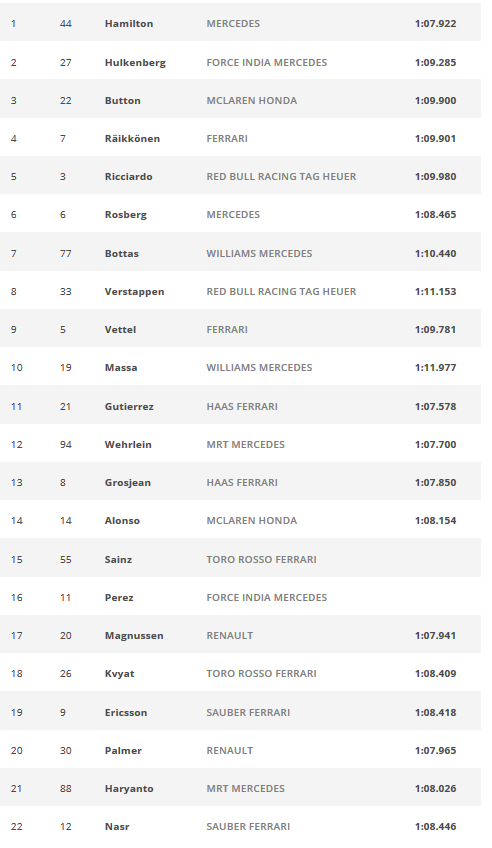Click driver name Alonso
Viewport: 492px width, 848px height.
(122, 521)
